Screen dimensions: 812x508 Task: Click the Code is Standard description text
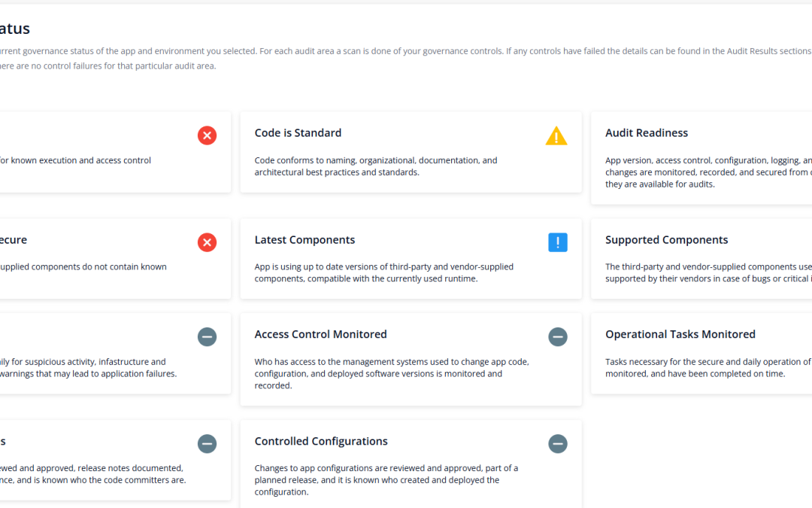[376, 166]
